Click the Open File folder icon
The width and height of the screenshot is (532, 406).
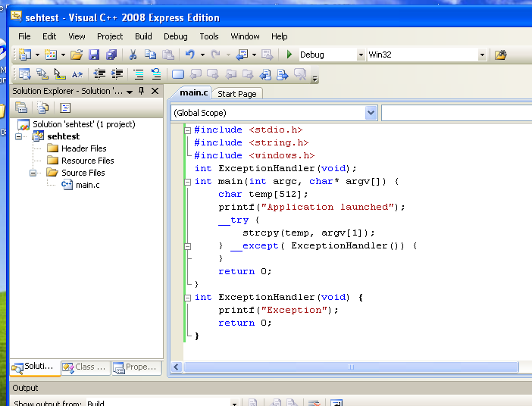click(77, 55)
